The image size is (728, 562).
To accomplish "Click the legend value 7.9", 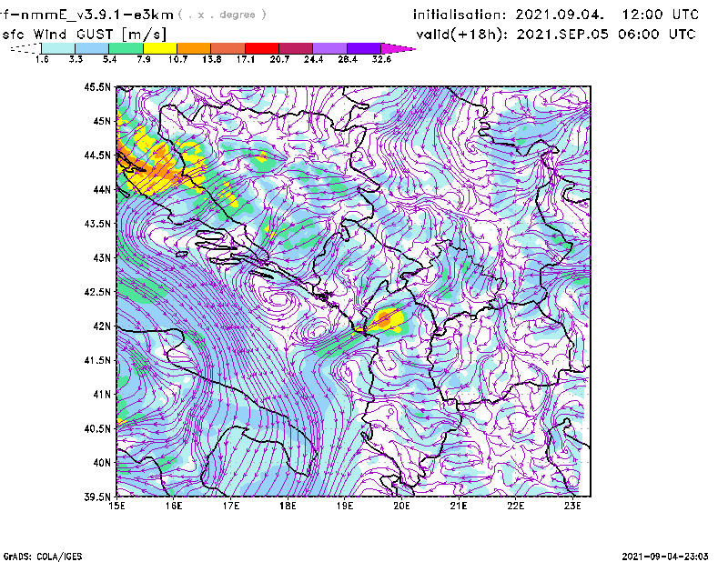I will pyautogui.click(x=144, y=59).
